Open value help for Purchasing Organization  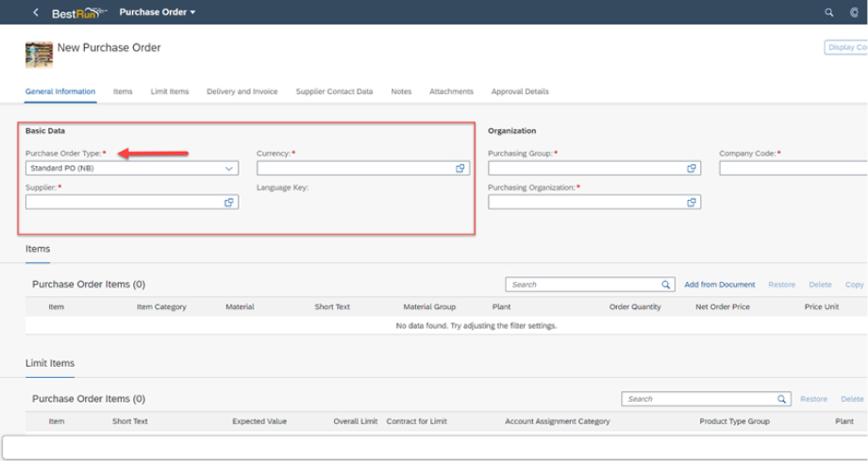pyautogui.click(x=692, y=203)
